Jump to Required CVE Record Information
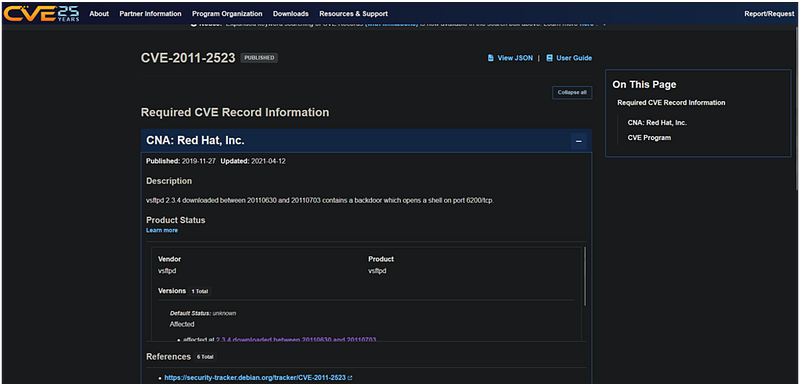Image resolution: width=800 pixels, height=386 pixels. (x=671, y=102)
